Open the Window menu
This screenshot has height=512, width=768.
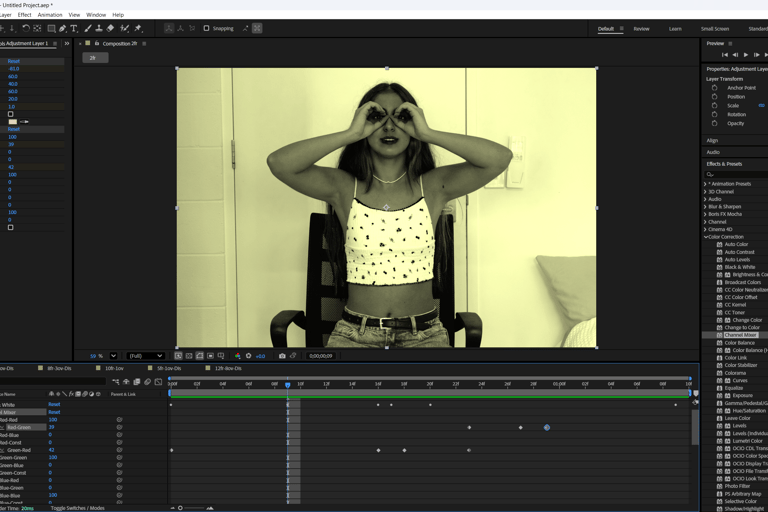coord(96,15)
